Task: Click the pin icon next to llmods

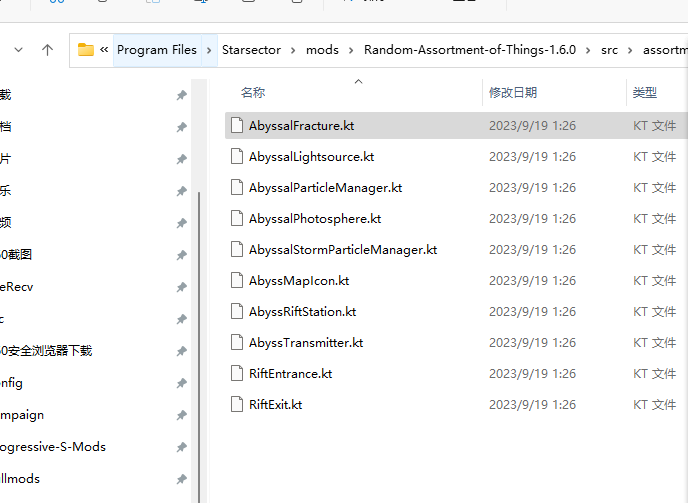Action: pyautogui.click(x=181, y=479)
